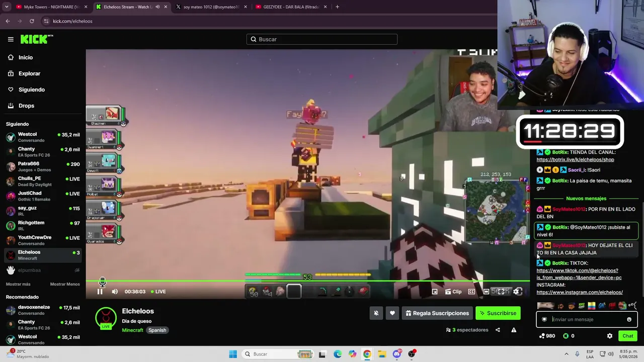Go back in browser history

[x=8, y=21]
